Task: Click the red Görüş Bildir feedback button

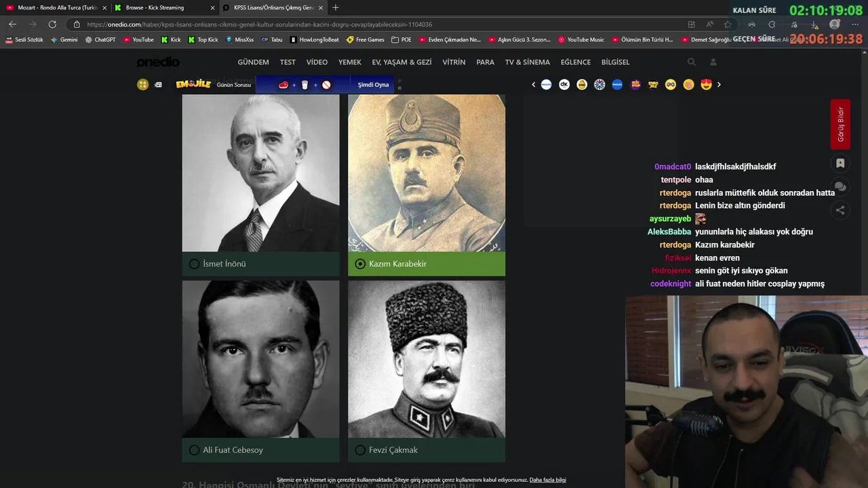Action: tap(840, 124)
